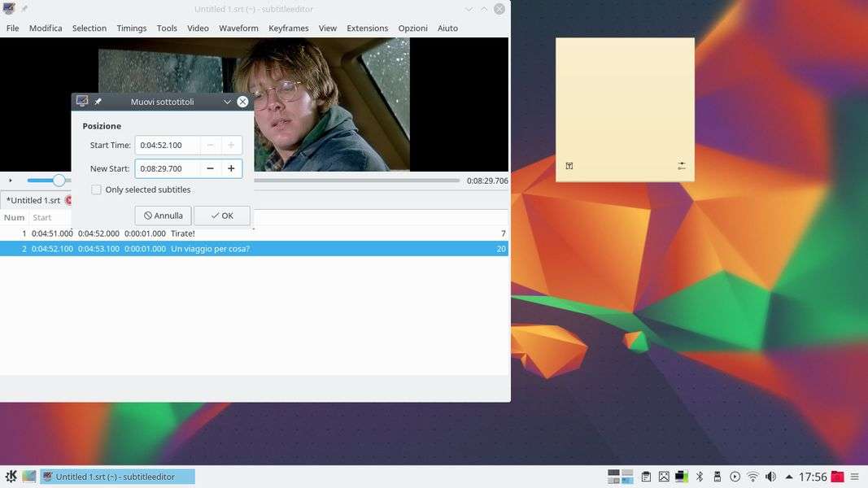Open the removable devices tray icon
The width and height of the screenshot is (868, 488).
point(717,477)
